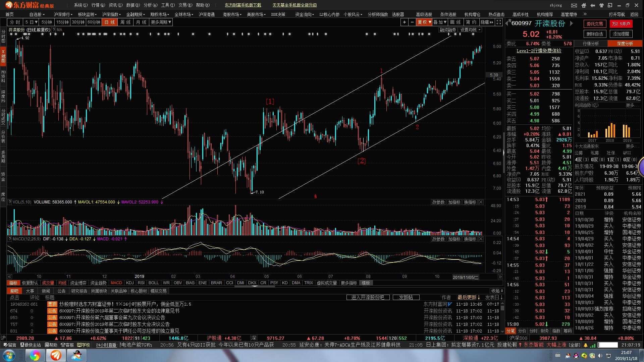This screenshot has width=644, height=362.
Task: Switch to 深度分析 tab
Action: 625,44
